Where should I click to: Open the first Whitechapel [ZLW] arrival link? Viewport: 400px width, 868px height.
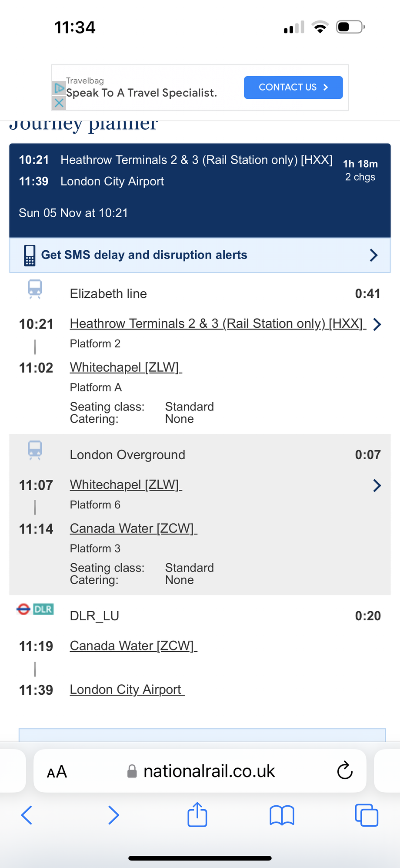pyautogui.click(x=126, y=367)
